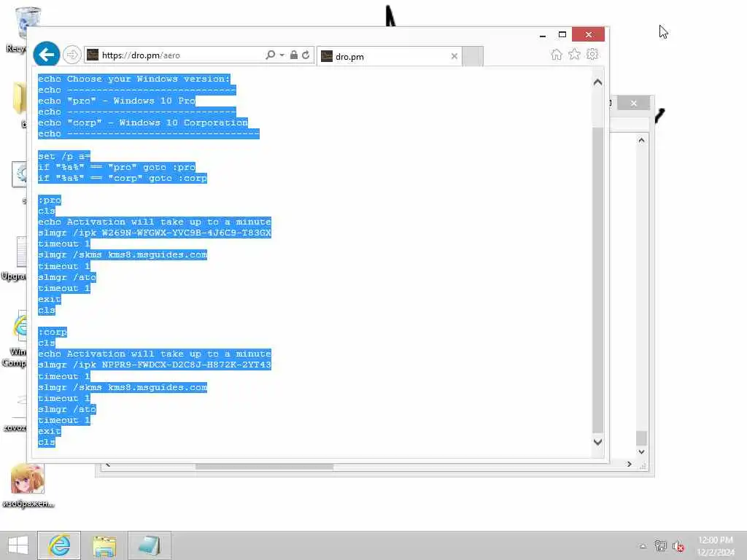The height and width of the screenshot is (560, 747).
Task: Open File Explorer from the taskbar
Action: pos(104,545)
